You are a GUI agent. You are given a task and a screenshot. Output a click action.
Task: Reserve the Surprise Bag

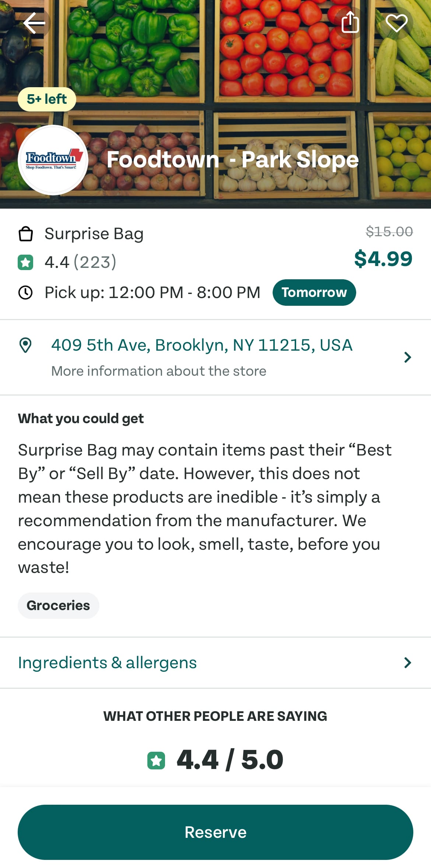(215, 832)
